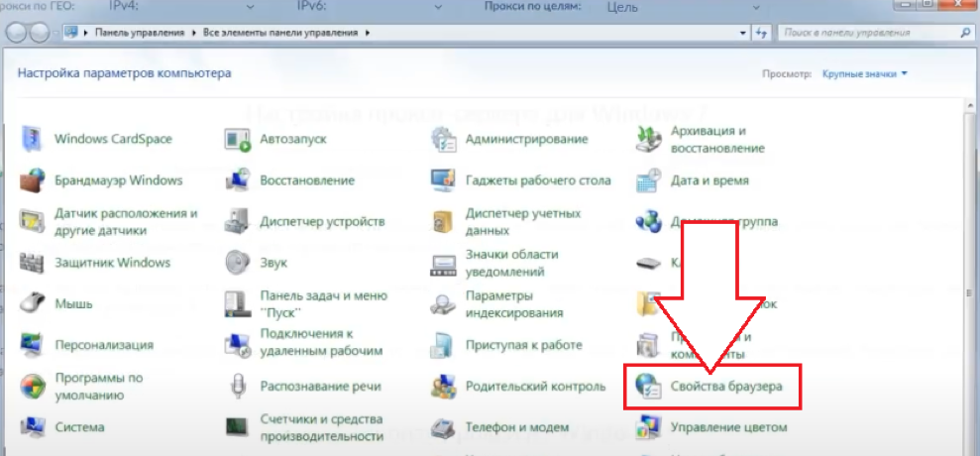Viewport: 980px width, 456px height.
Task: Open Управление цветом
Action: pyautogui.click(x=710, y=427)
